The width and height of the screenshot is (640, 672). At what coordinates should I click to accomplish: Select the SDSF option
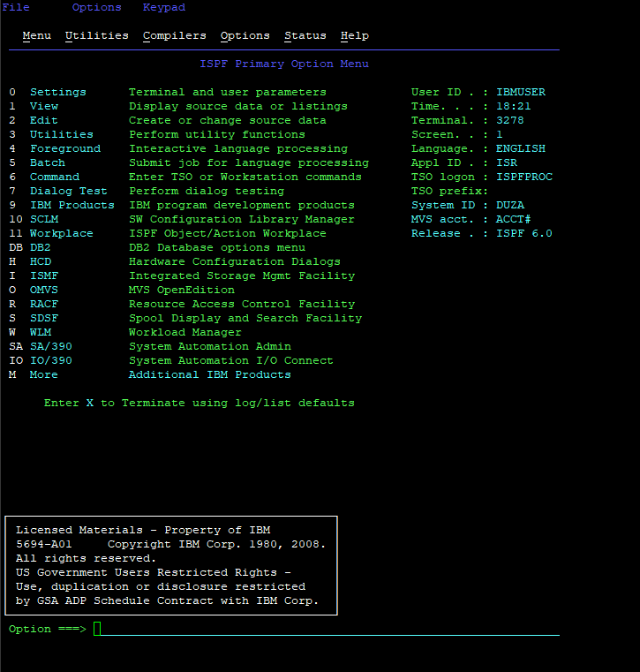43,319
